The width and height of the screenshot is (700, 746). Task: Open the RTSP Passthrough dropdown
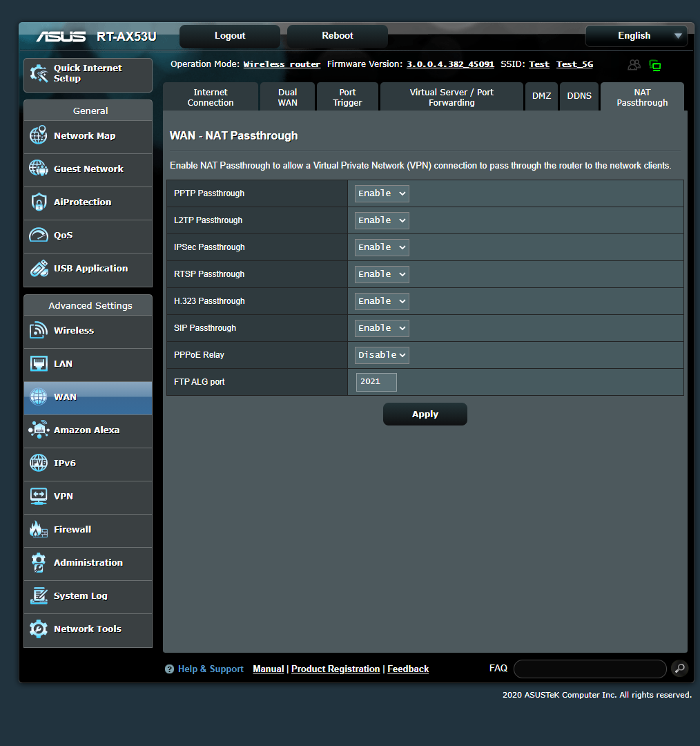(382, 274)
